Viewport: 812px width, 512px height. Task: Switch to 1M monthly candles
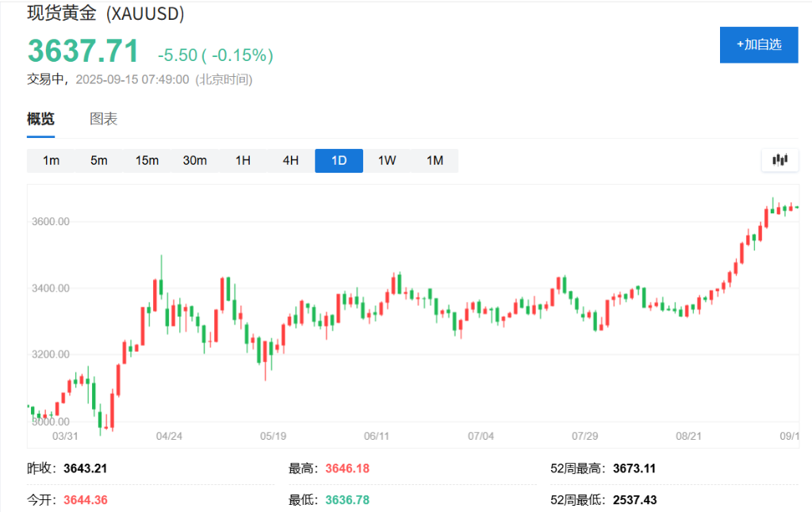tap(435, 161)
